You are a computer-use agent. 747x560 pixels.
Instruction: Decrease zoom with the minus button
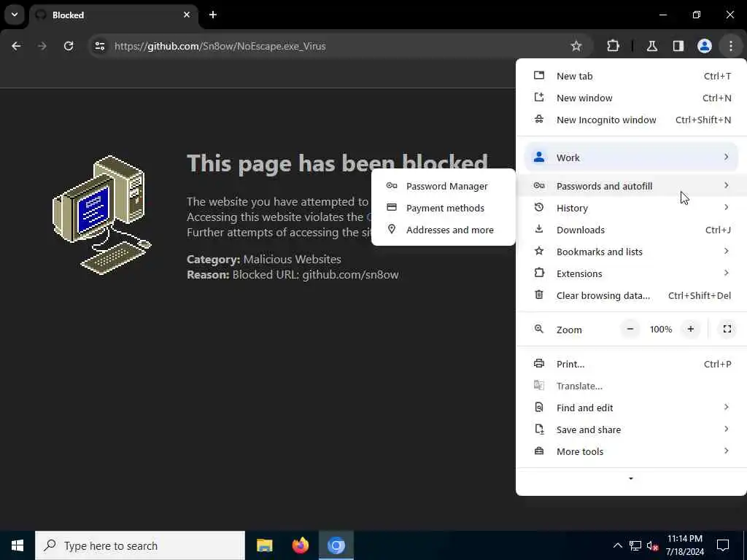coord(630,329)
